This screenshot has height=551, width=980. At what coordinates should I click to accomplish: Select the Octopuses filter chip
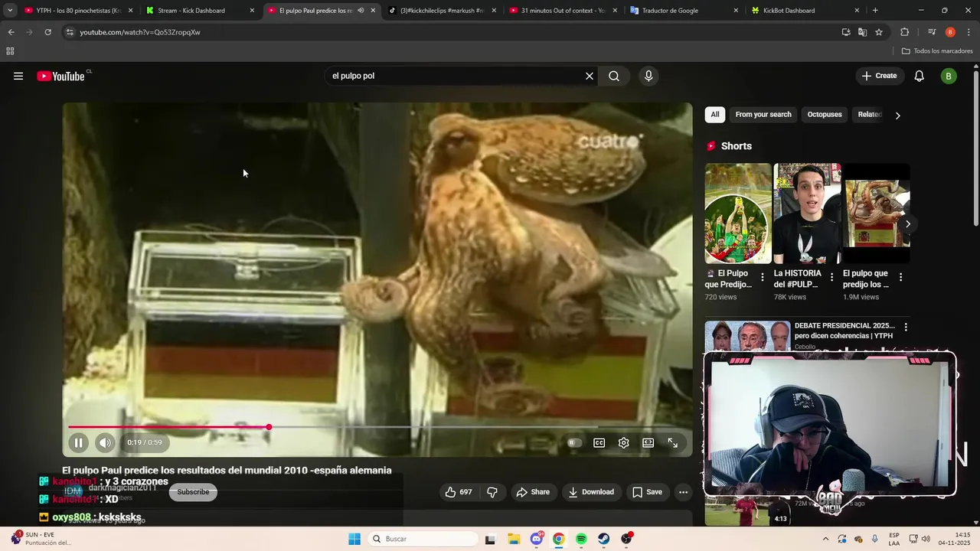(x=825, y=115)
